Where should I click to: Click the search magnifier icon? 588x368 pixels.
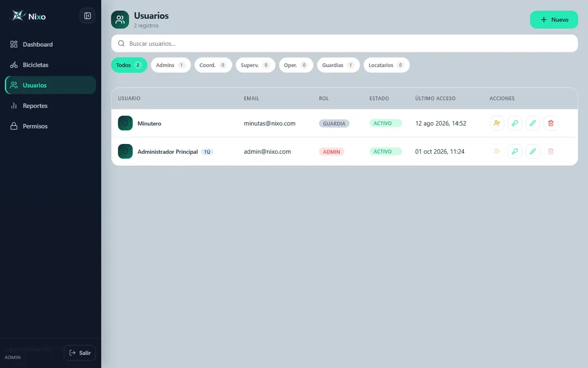(x=121, y=44)
